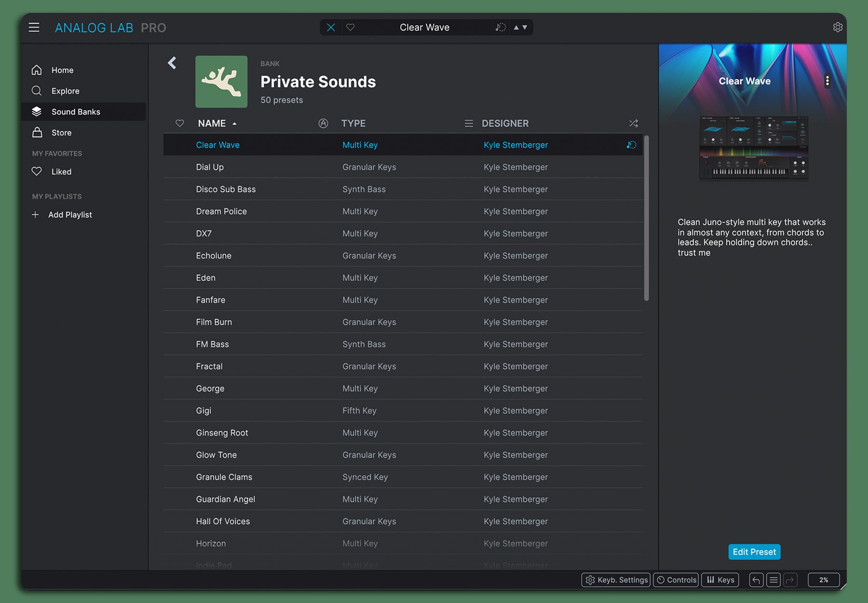This screenshot has height=603, width=868.
Task: Go back using the left chevron
Action: pos(172,63)
